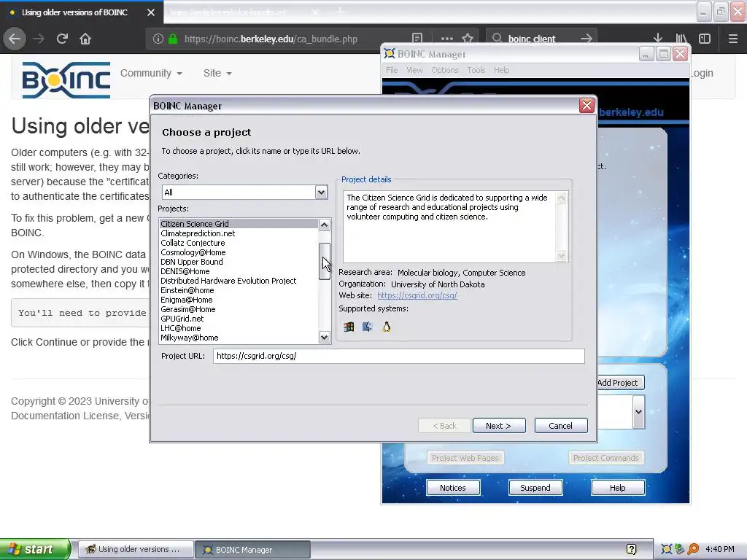This screenshot has width=747, height=560.
Task: Open csgrid.org web site link
Action: coord(417,295)
